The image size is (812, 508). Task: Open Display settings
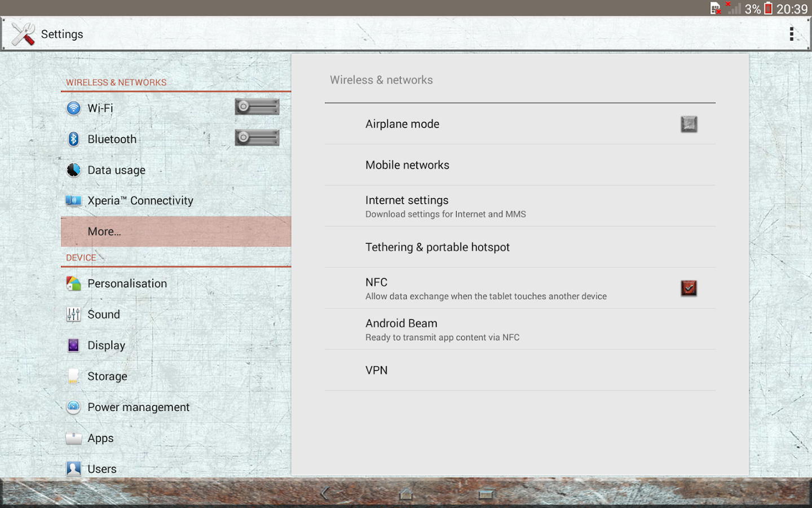[107, 345]
